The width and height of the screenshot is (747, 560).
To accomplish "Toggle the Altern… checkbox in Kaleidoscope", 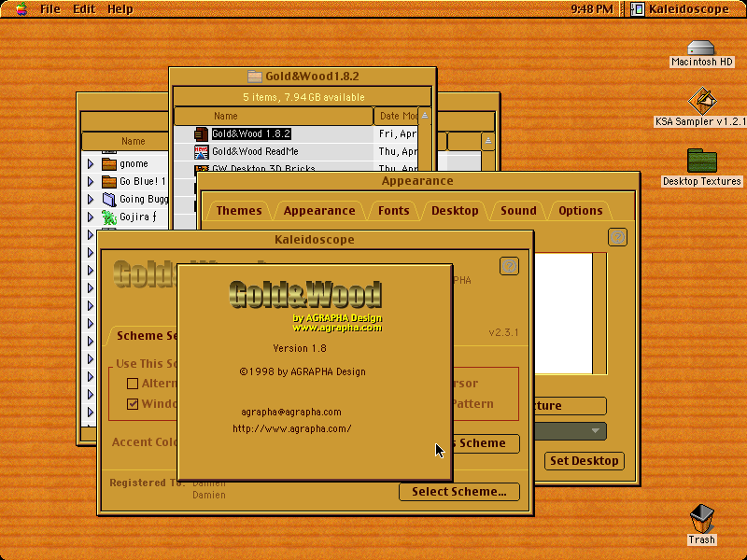I will tap(133, 384).
